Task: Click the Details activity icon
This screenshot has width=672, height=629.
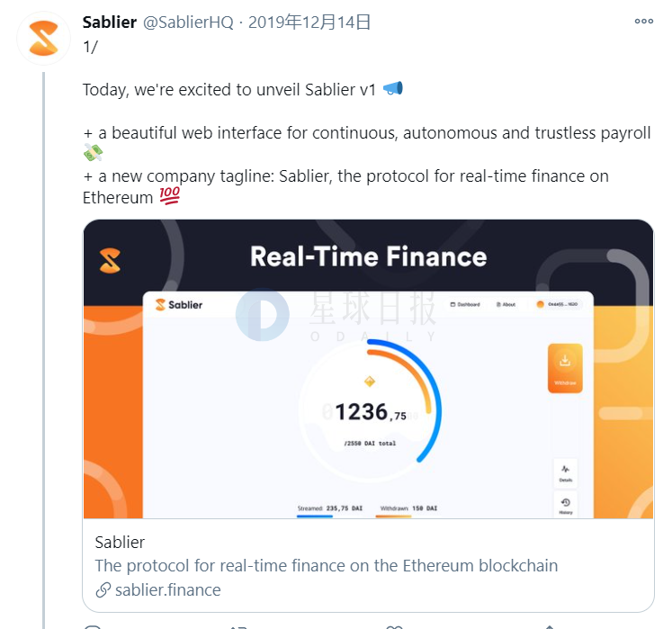Action: point(566,473)
